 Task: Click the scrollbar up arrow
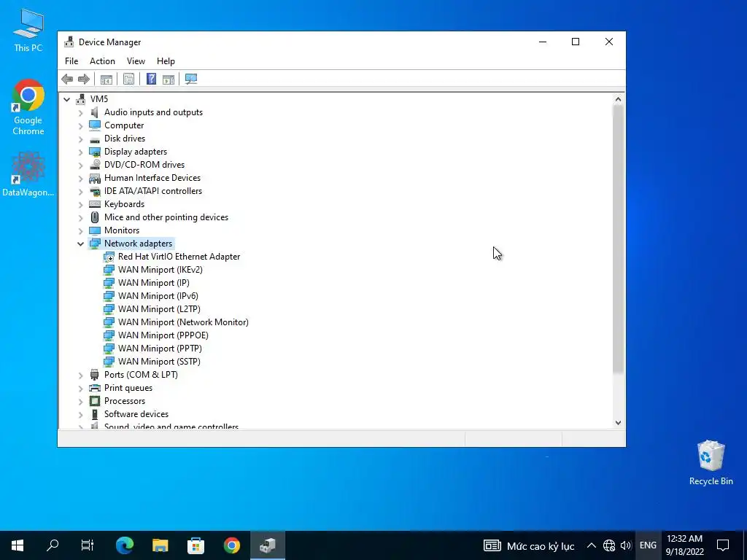tap(618, 99)
